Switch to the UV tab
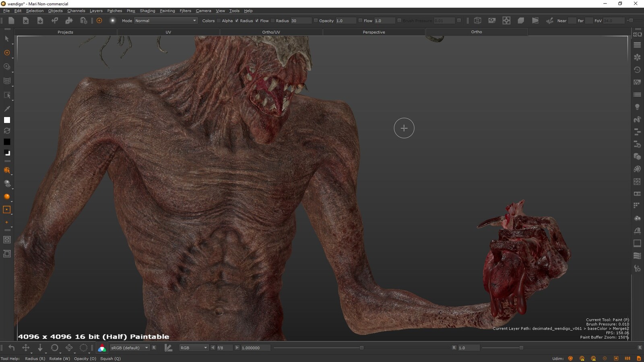644x362 pixels. point(168,32)
